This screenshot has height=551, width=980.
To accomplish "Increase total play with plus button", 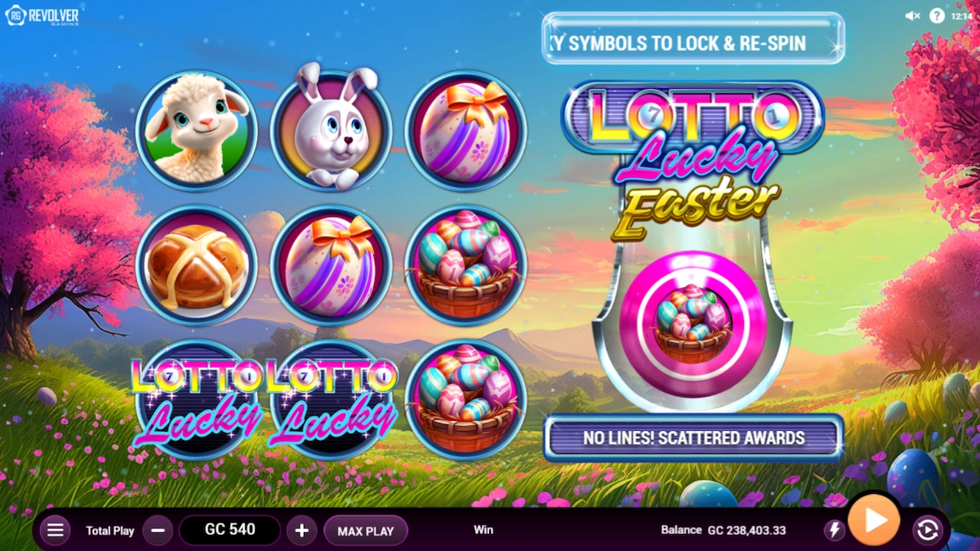I will (301, 531).
